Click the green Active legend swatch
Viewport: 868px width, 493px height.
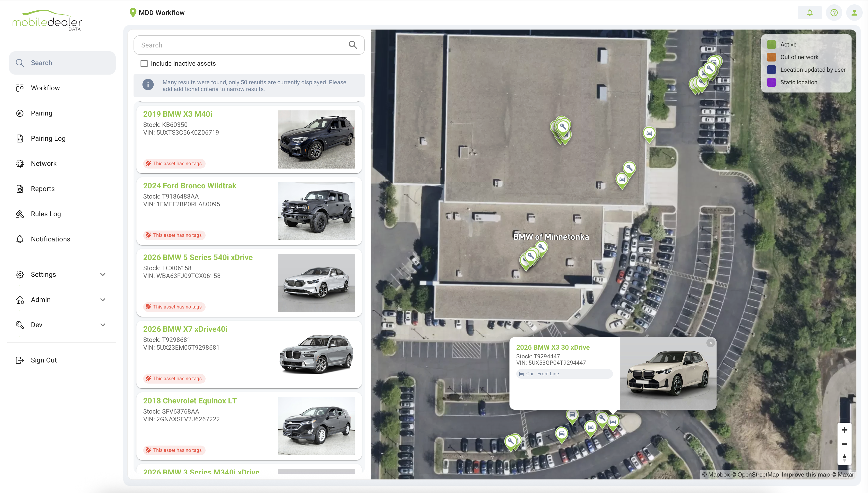click(771, 44)
